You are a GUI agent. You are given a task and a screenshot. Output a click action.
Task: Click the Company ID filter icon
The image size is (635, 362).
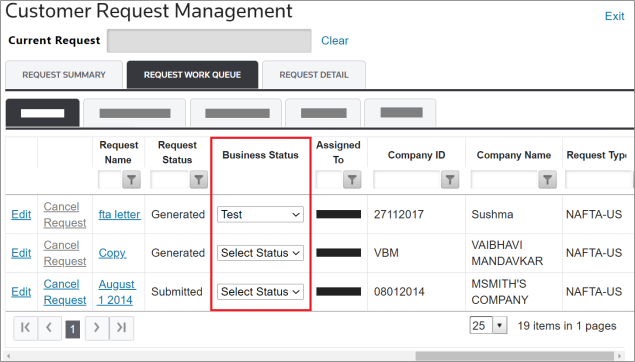tap(450, 179)
